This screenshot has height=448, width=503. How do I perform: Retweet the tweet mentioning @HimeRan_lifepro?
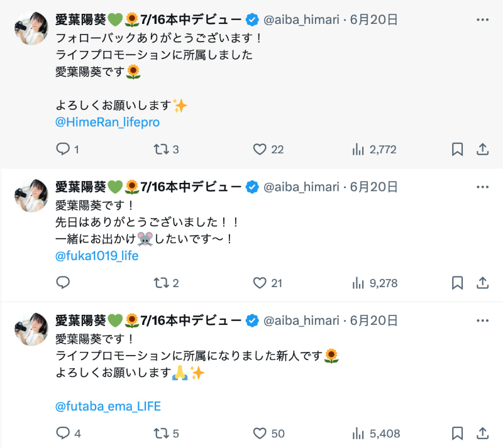[x=161, y=150]
